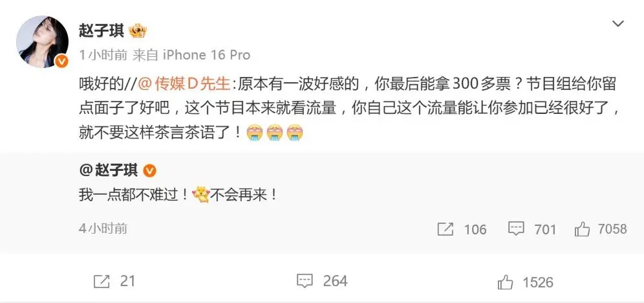Like the original post with 7058 likes
This screenshot has width=644, height=303.
582,229
